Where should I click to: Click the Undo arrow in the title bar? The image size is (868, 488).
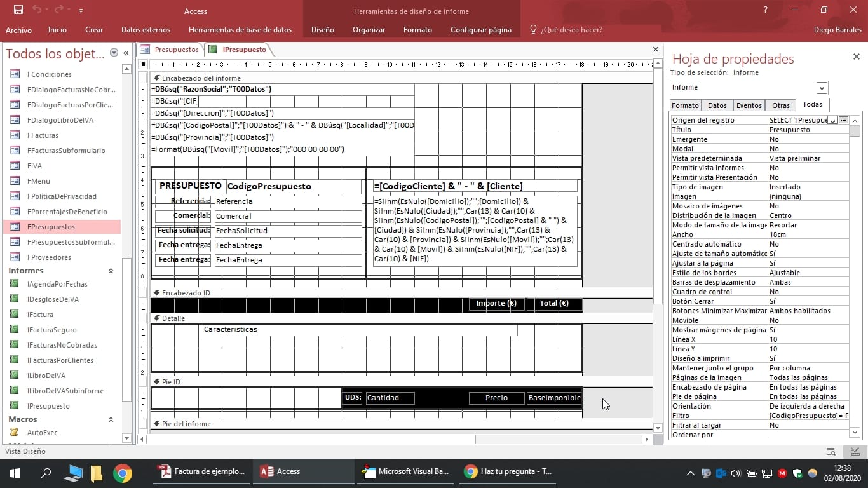click(37, 10)
